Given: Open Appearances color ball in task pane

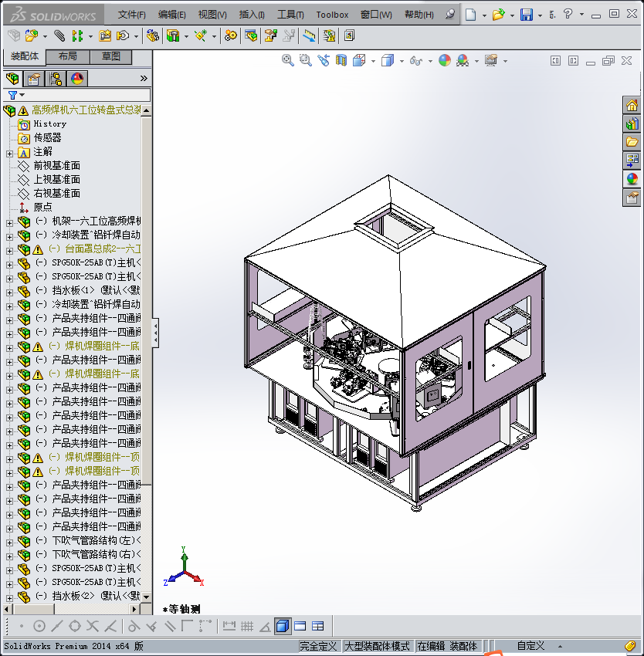Looking at the screenshot, I should [x=632, y=179].
